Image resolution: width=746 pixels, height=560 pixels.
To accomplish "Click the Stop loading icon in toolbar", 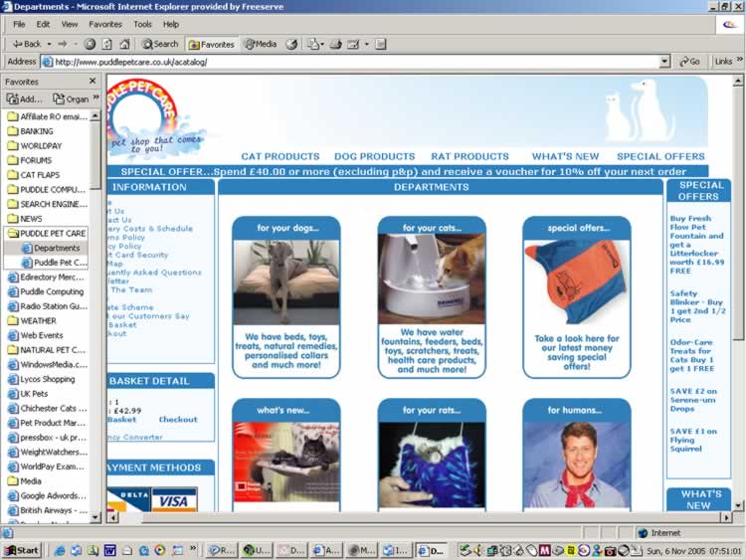I will click(91, 44).
